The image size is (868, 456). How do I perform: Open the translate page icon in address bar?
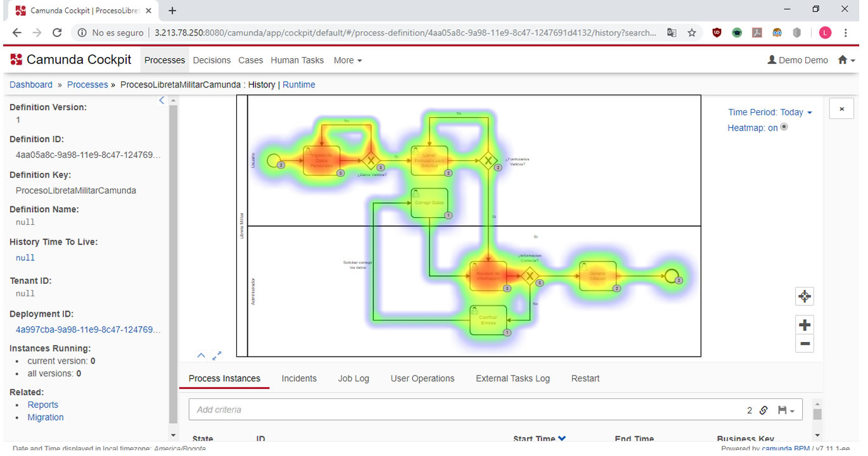[672, 32]
